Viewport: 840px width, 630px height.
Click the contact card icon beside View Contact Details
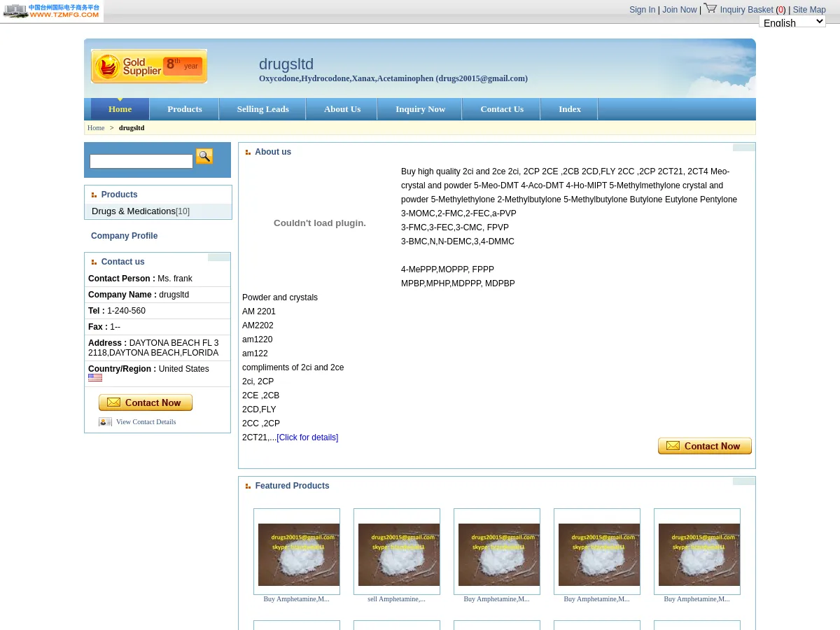coord(105,421)
